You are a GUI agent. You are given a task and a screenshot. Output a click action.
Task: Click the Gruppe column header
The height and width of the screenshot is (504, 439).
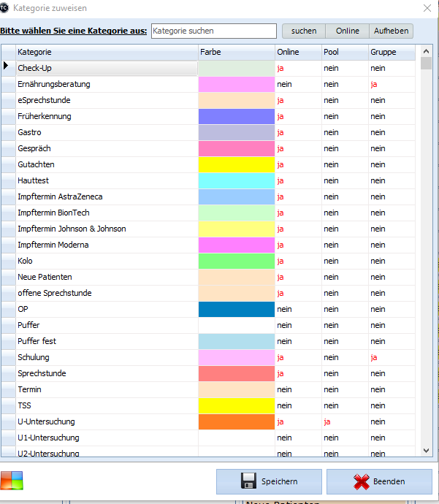pos(391,52)
